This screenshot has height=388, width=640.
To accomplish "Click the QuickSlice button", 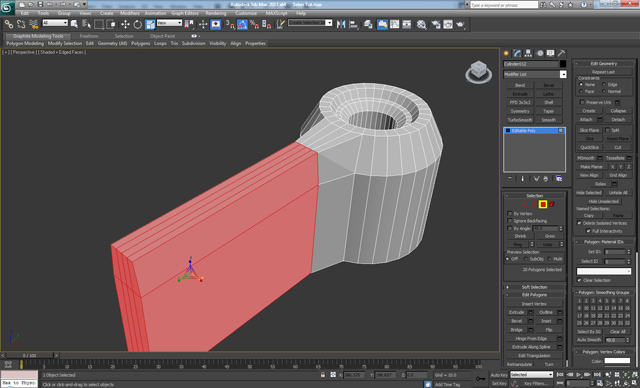I will 589,147.
